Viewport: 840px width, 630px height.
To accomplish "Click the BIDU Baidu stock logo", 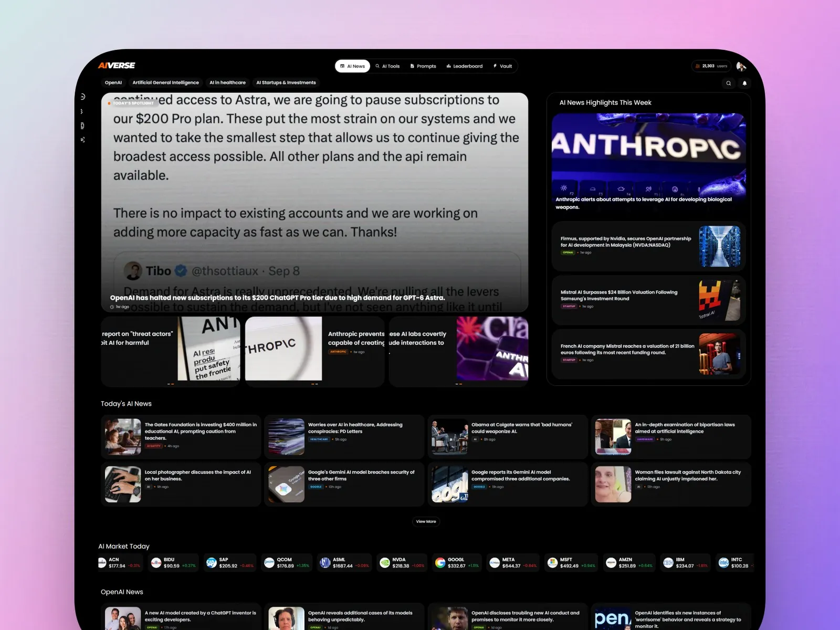I will click(x=156, y=563).
